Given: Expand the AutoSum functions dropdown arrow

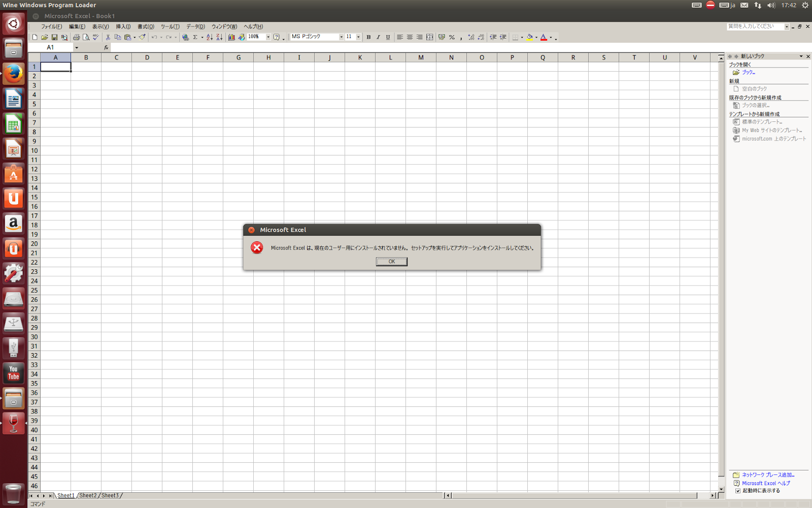Looking at the screenshot, I should (x=201, y=37).
